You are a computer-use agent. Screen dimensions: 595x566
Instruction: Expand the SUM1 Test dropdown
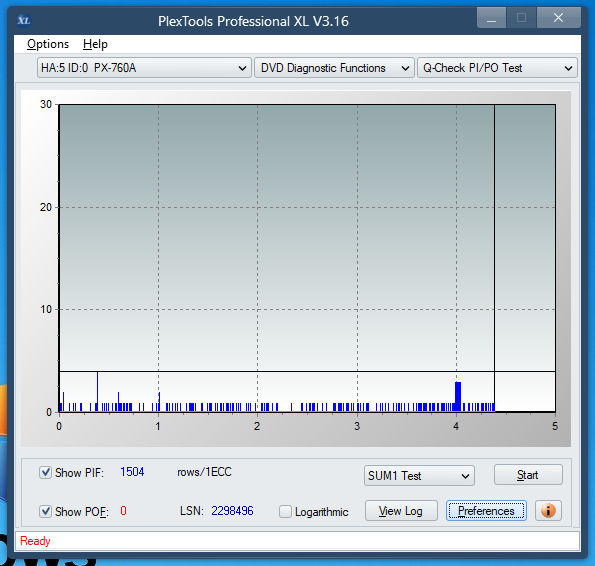tap(419, 476)
